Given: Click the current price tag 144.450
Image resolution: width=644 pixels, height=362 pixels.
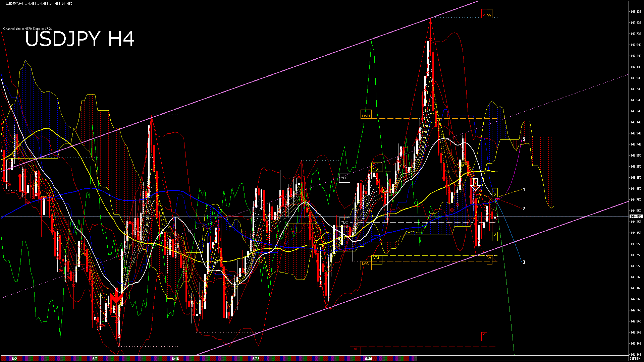Looking at the screenshot, I should click(x=636, y=217).
